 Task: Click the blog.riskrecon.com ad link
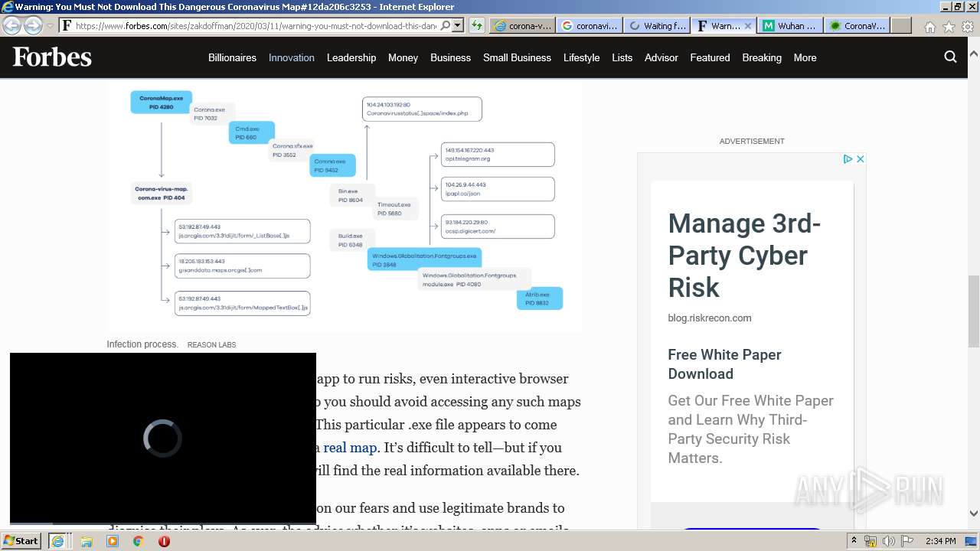click(x=710, y=318)
